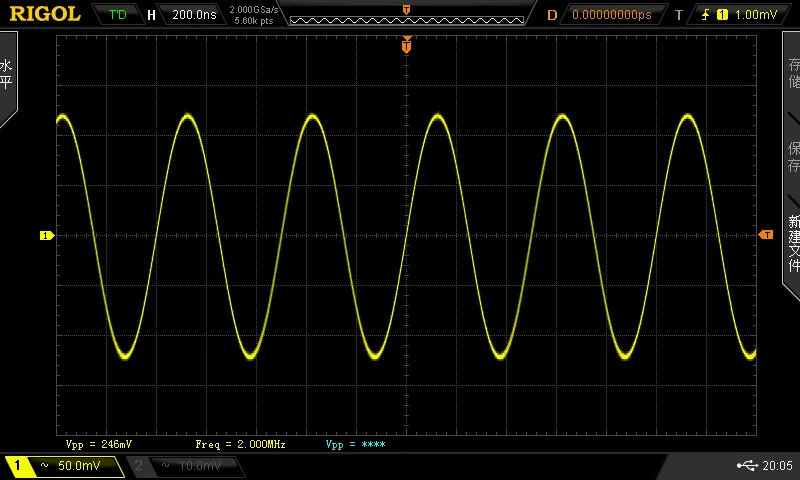The width and height of the screenshot is (800, 480).
Task: Enable the channel 2 badge
Action: [138, 465]
